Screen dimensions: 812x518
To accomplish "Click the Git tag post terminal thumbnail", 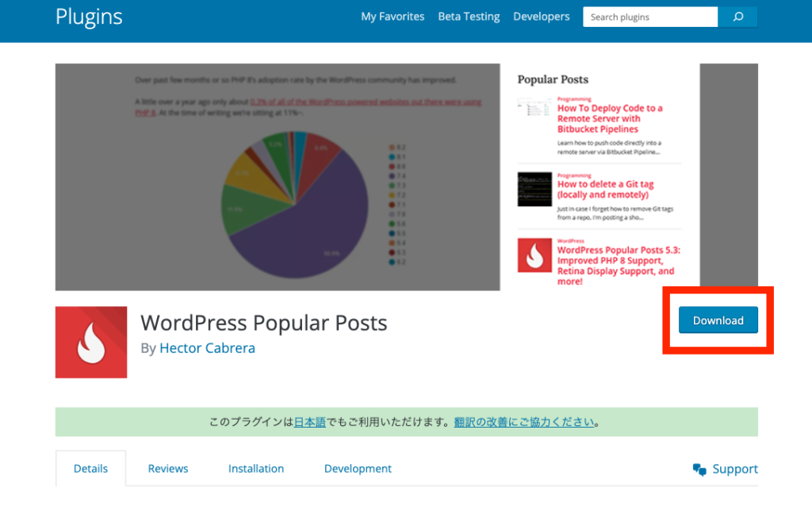I will pos(534,190).
